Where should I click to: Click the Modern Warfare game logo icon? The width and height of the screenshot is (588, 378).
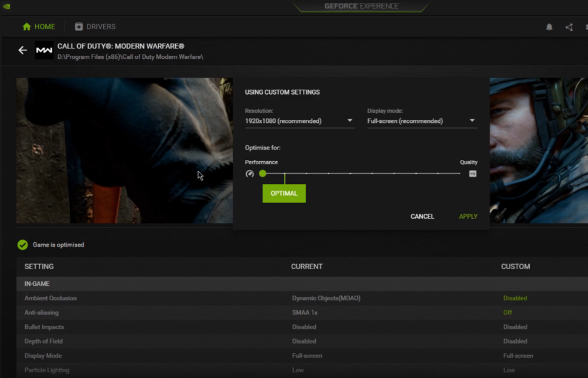44,51
